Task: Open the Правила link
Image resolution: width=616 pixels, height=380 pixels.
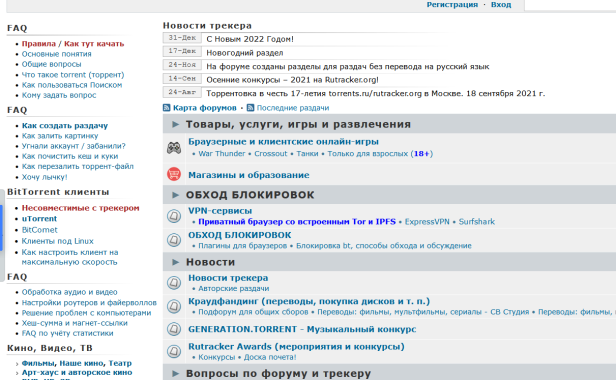Action: 39,44
